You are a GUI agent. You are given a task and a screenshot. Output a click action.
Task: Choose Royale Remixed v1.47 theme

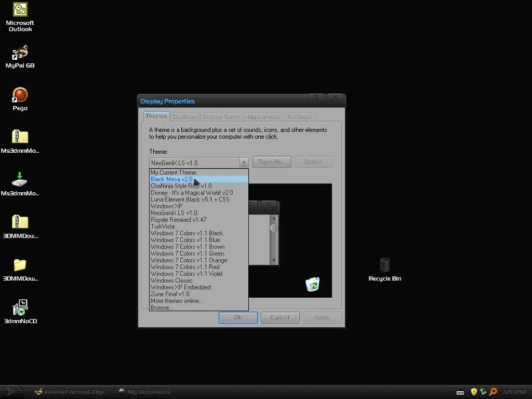click(x=199, y=220)
